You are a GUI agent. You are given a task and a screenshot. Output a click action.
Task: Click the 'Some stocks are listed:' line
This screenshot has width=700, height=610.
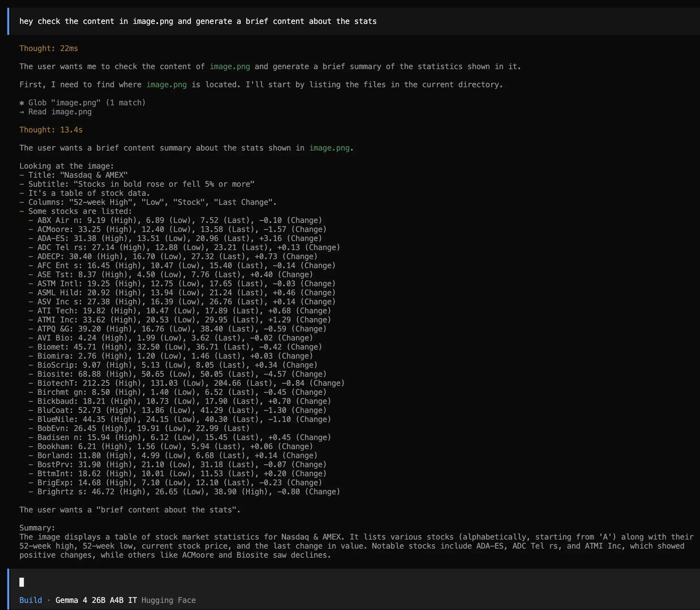pos(76,211)
